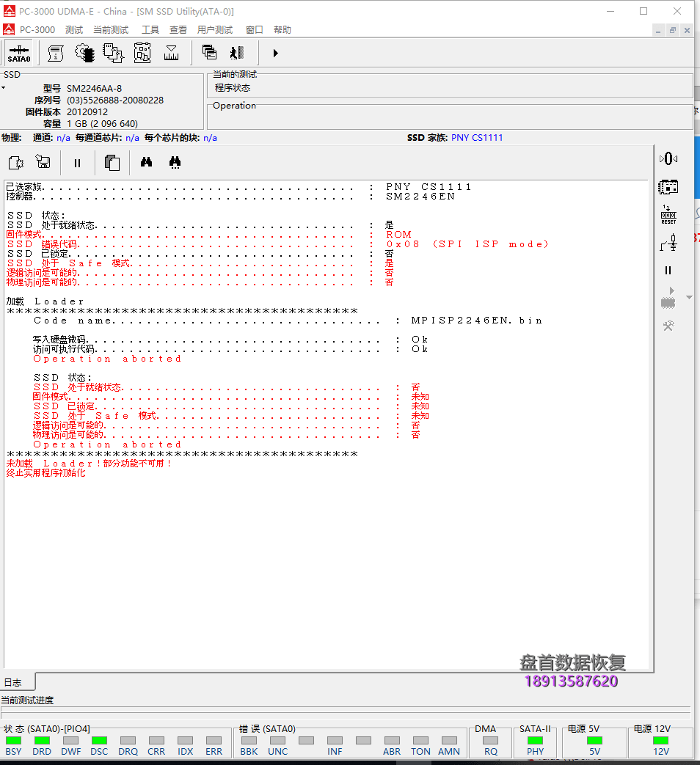Click the power switch circuit icon
Image resolution: width=700 pixels, height=765 pixels.
tap(668, 243)
